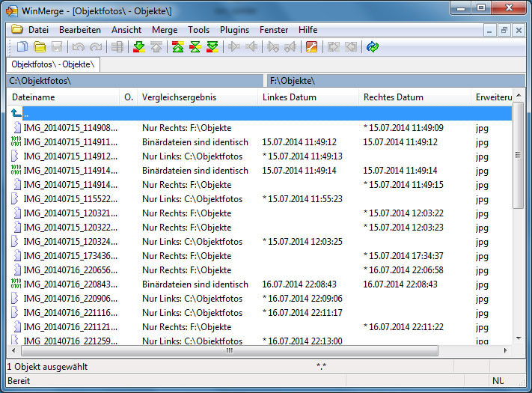Copy selection to the left side

(251, 46)
